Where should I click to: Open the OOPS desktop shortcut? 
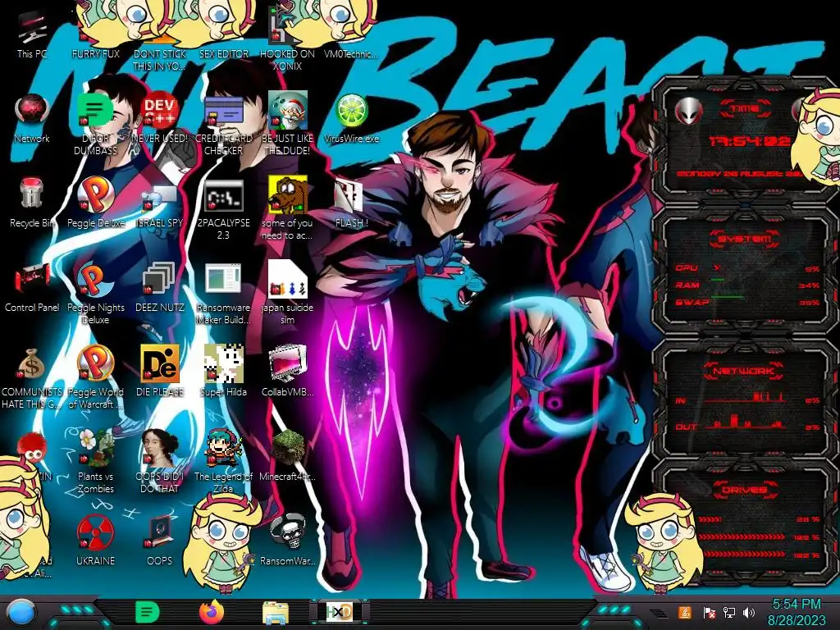160,541
